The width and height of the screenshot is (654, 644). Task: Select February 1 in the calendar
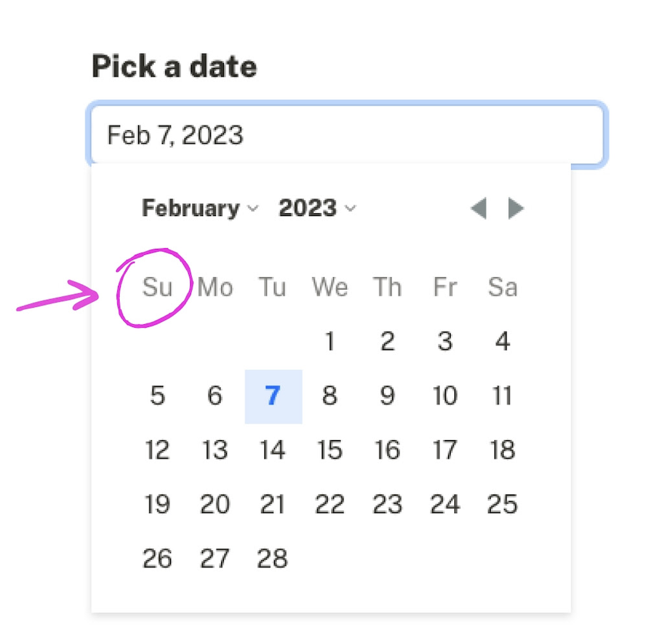tap(330, 342)
